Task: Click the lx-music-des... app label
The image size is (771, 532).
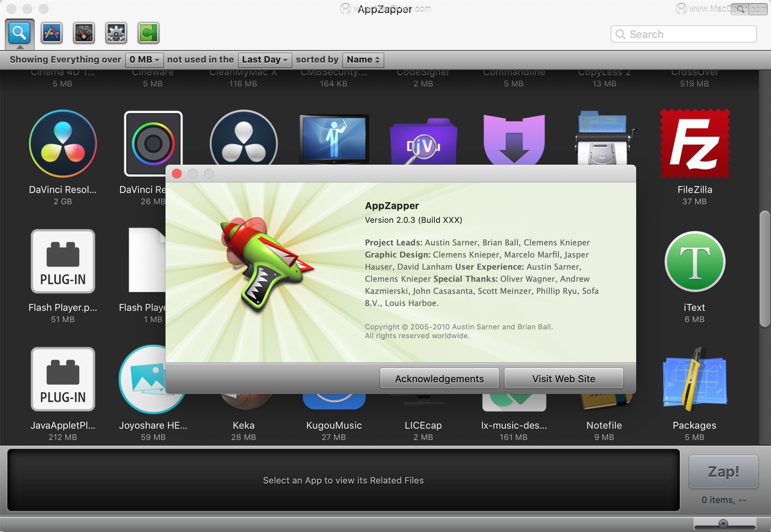Action: point(514,425)
